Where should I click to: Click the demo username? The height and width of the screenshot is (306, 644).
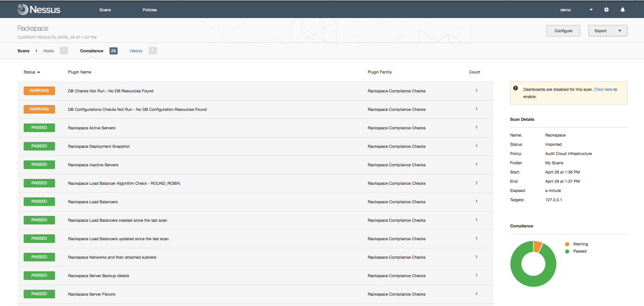[566, 10]
